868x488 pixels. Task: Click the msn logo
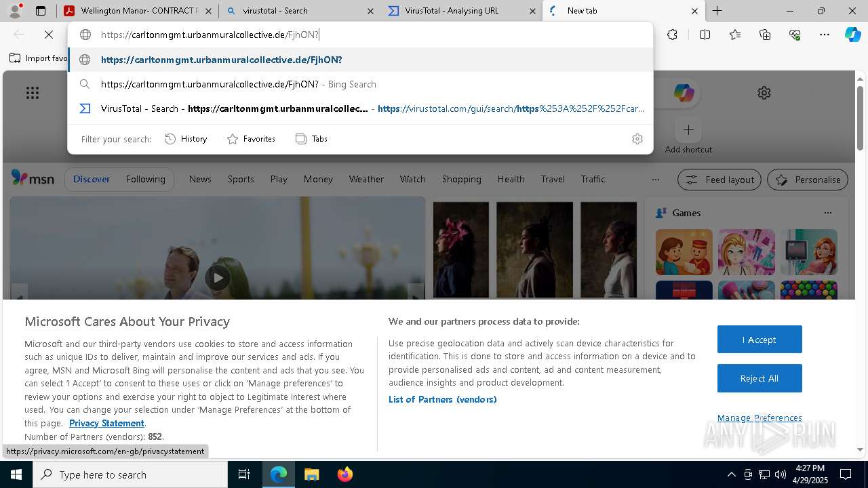33,178
